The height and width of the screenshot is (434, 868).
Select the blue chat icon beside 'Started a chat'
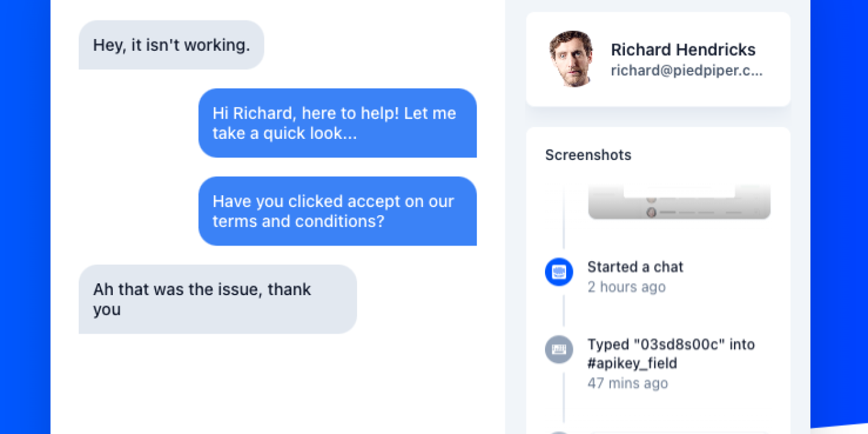[x=559, y=272]
